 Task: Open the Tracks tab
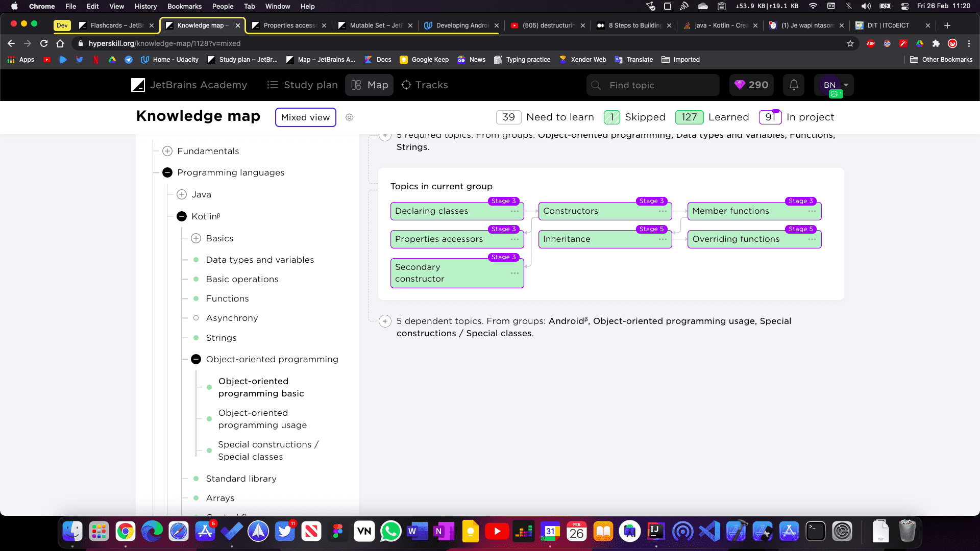pos(425,85)
